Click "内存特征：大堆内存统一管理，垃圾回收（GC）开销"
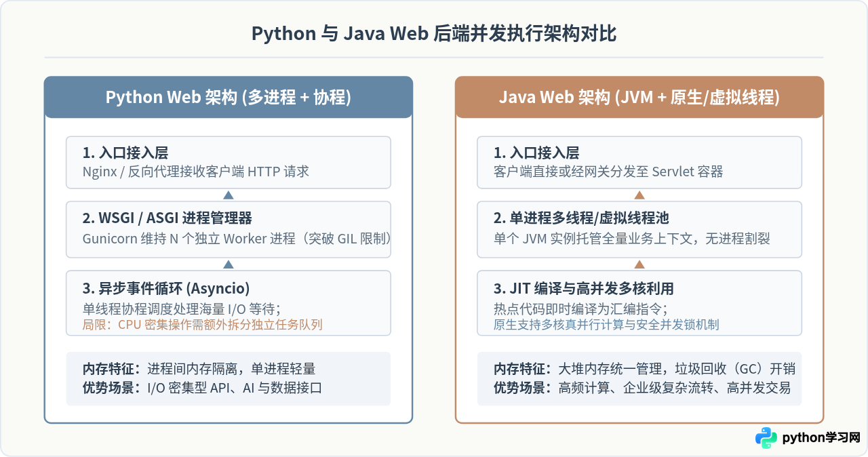 644,370
